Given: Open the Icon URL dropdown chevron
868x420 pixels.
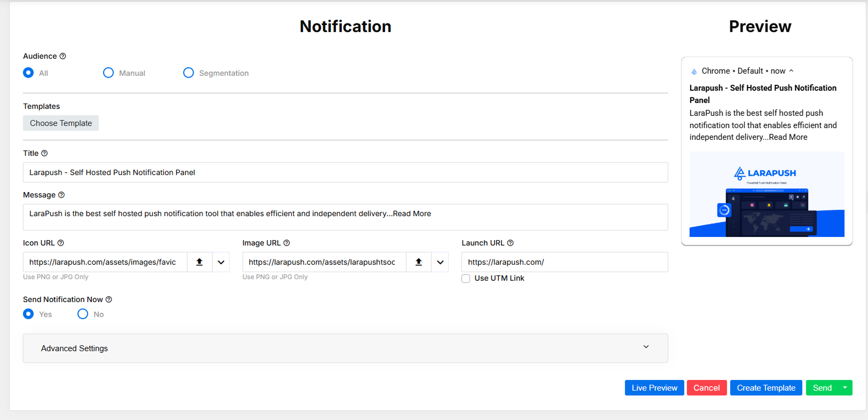Looking at the screenshot, I should [x=221, y=262].
